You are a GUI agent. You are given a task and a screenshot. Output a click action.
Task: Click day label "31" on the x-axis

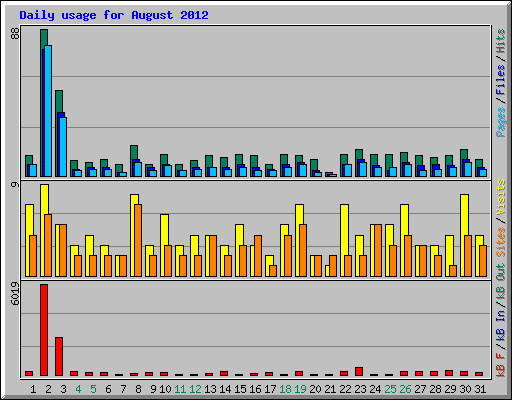[480, 389]
